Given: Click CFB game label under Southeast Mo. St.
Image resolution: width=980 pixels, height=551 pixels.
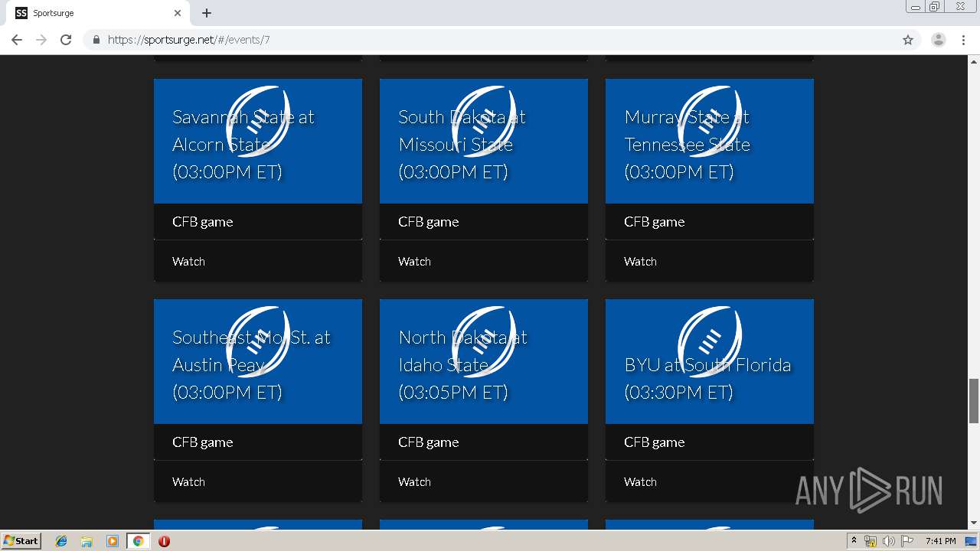Looking at the screenshot, I should pos(203,442).
